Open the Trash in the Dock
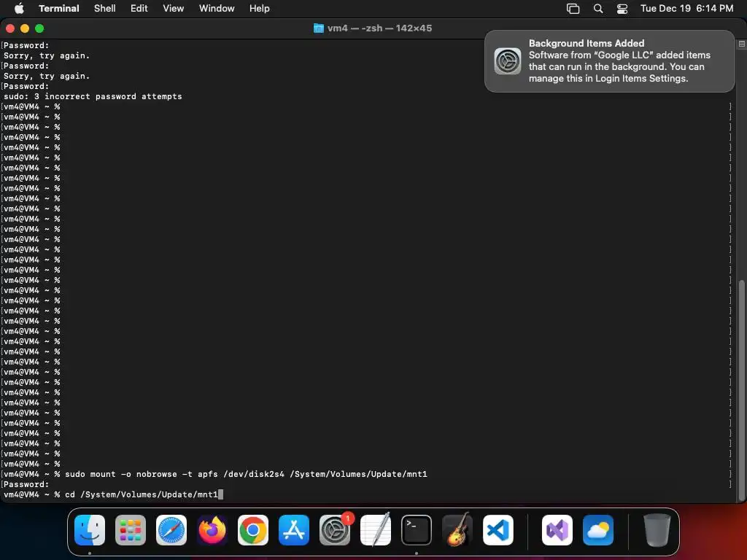This screenshot has height=560, width=747. [657, 530]
